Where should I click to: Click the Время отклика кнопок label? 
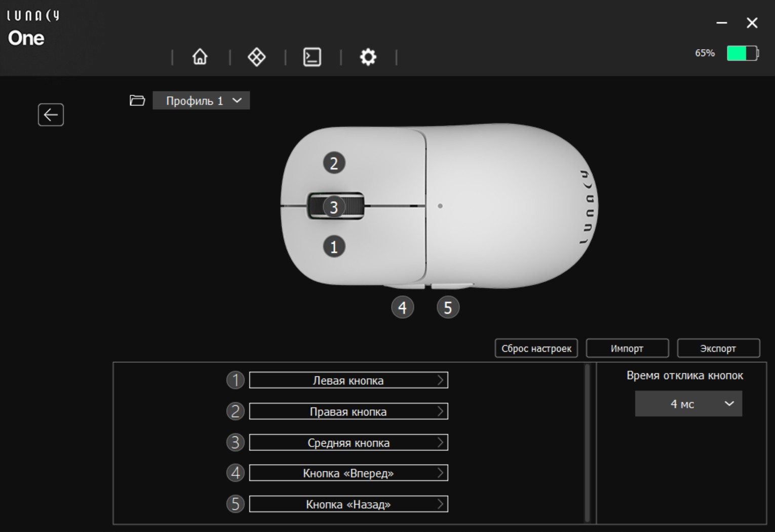click(685, 375)
